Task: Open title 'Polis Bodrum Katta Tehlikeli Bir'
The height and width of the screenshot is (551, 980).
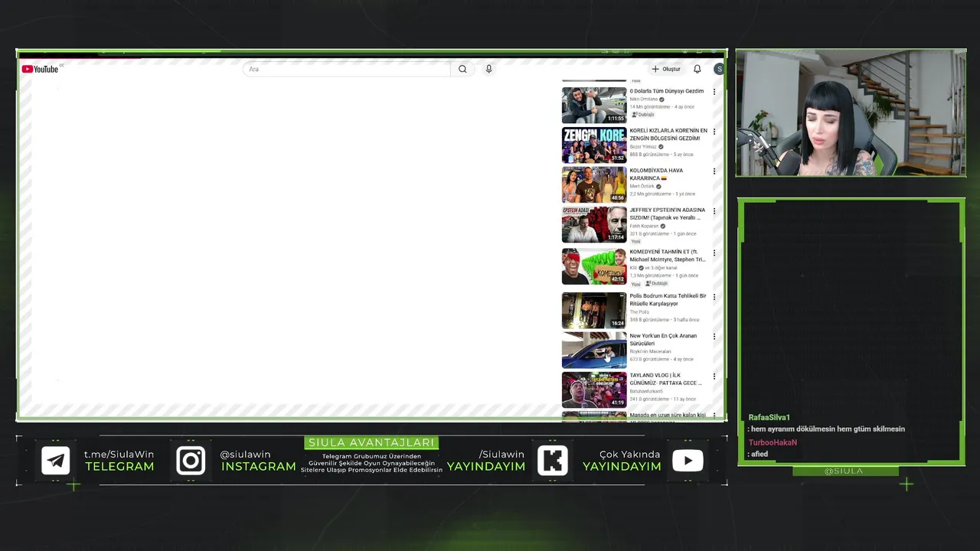Action: coord(668,299)
